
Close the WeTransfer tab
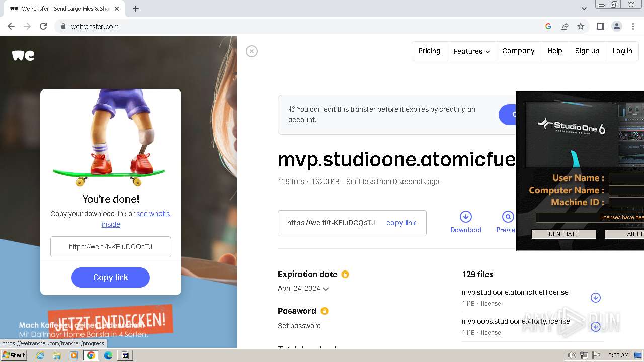click(x=117, y=9)
